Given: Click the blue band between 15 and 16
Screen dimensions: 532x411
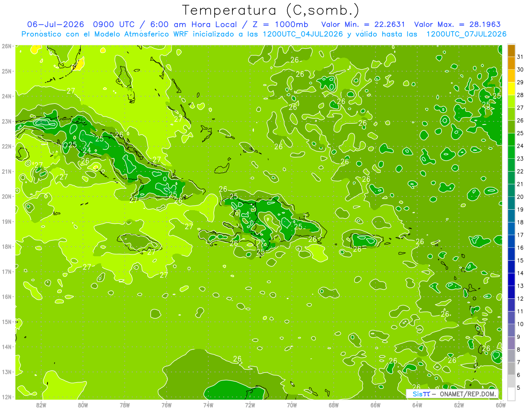Looking at the screenshot, I should coord(511,254).
